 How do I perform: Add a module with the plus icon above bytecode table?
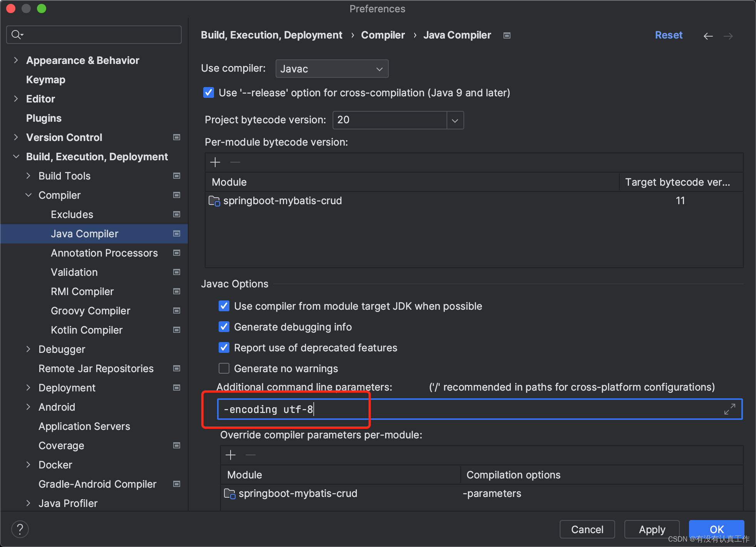215,162
